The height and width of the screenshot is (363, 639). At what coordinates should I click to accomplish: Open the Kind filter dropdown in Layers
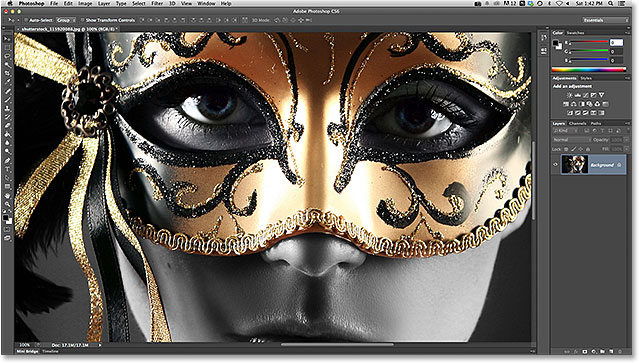[566, 130]
